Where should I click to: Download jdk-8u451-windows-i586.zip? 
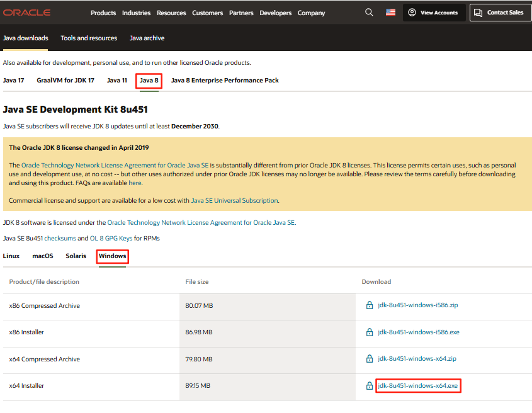tap(418, 305)
